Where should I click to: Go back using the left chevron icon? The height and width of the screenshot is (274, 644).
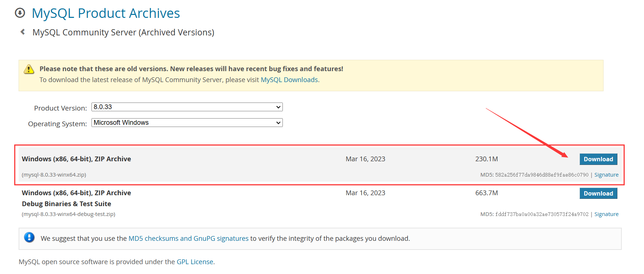click(x=23, y=32)
